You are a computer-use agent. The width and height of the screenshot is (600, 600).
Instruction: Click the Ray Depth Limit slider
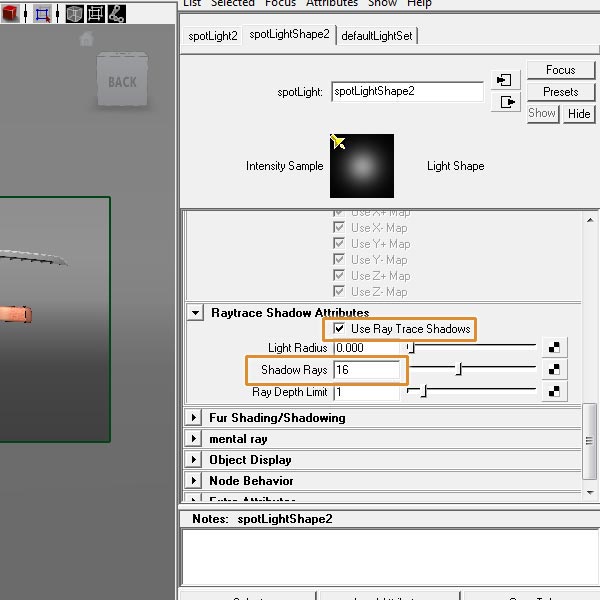(x=471, y=391)
